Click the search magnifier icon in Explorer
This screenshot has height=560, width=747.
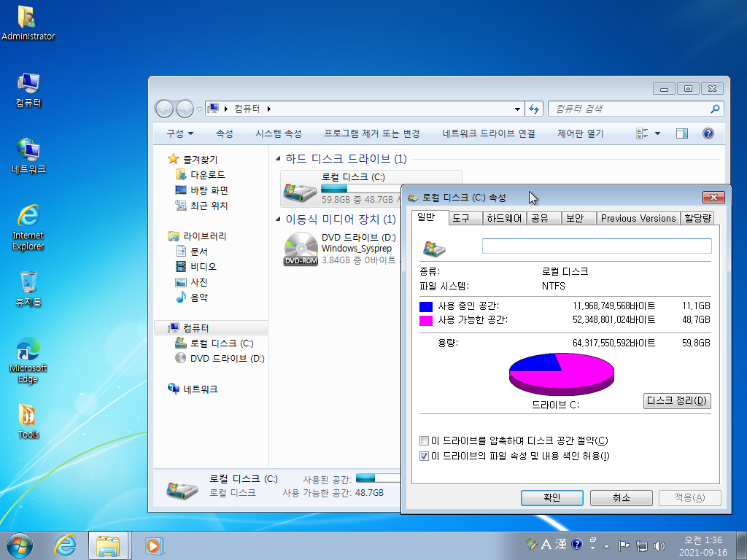pyautogui.click(x=715, y=109)
